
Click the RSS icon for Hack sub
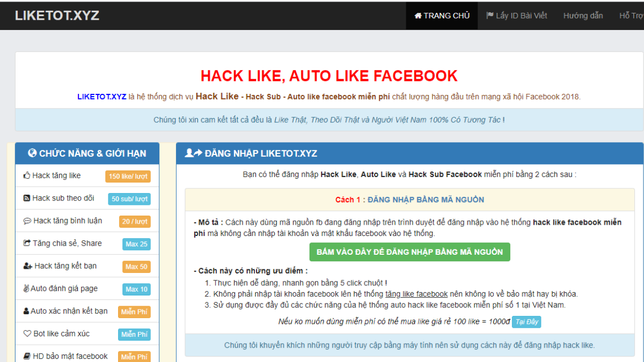(x=27, y=198)
